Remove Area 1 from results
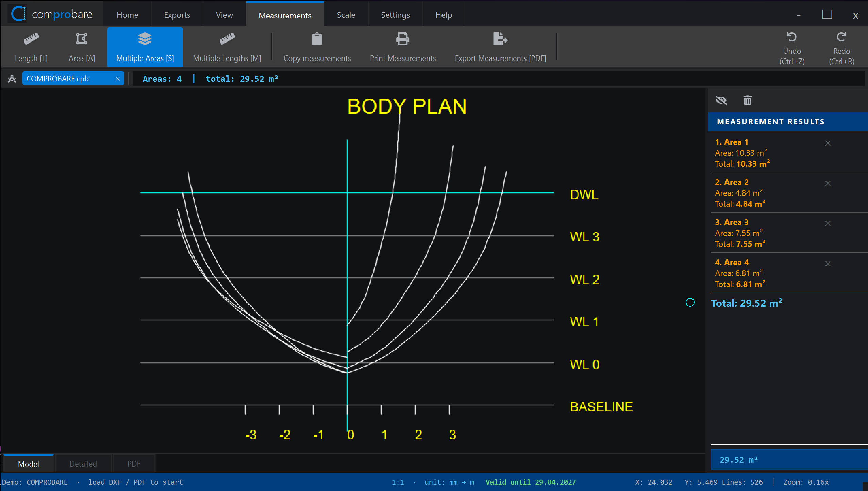Viewport: 868px width, 491px height. tap(828, 143)
